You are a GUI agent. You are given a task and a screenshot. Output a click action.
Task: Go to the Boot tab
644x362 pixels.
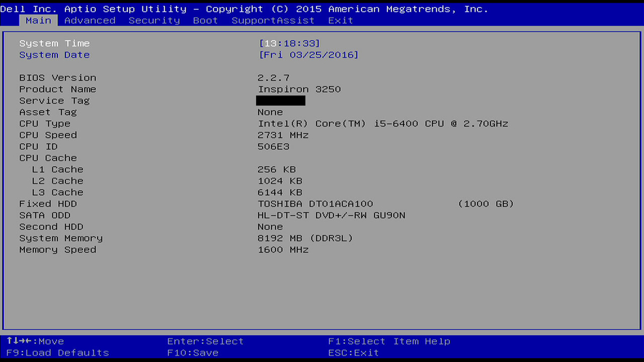pyautogui.click(x=206, y=20)
